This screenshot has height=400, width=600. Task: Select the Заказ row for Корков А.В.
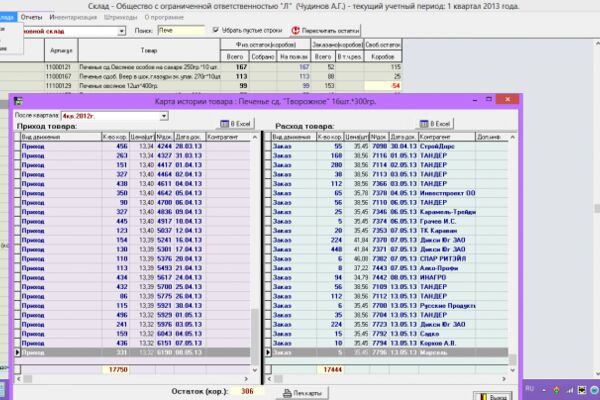(x=386, y=343)
